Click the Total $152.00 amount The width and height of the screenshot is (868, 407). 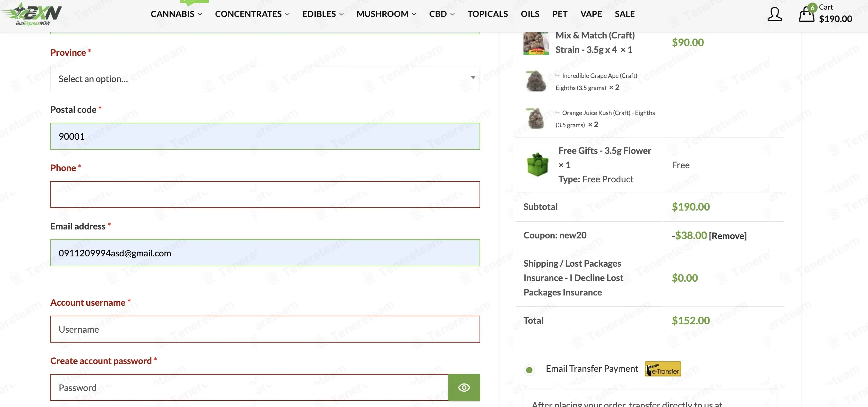[x=691, y=320]
